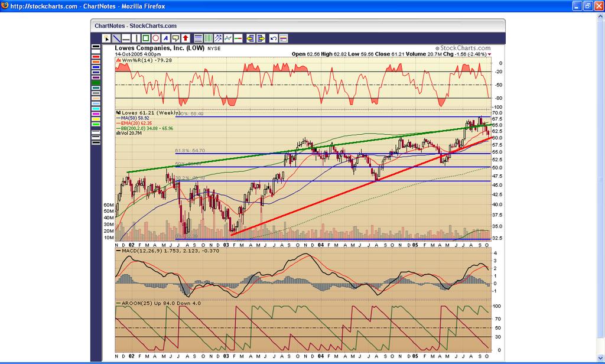This screenshot has width=605, height=364.
Task: Click the 'MACD(12,26,9)' indicator label
Action: click(x=143, y=251)
